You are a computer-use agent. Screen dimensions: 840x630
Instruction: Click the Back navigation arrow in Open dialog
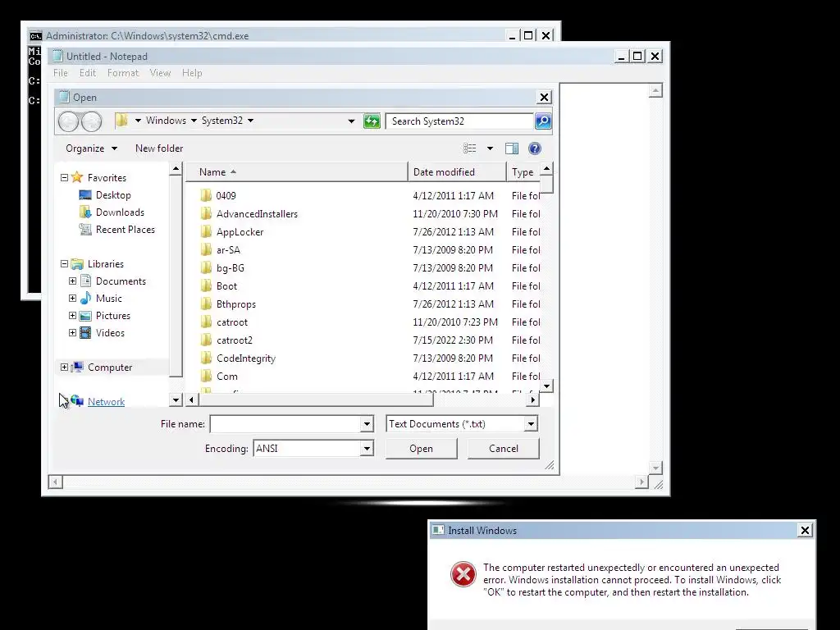pyautogui.click(x=68, y=121)
